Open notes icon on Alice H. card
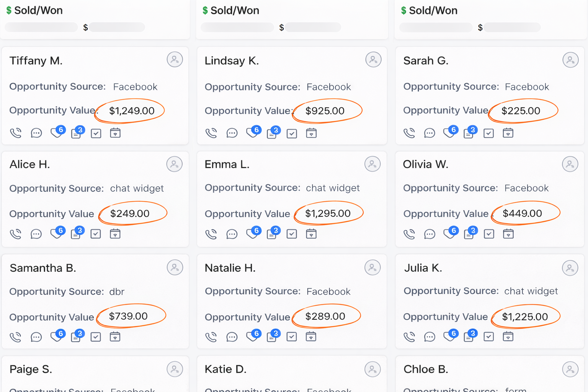 coord(76,234)
